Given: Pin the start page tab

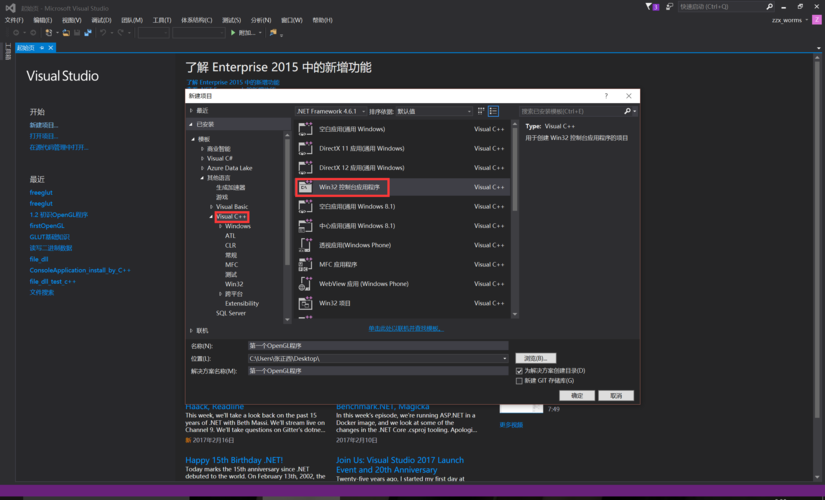Looking at the screenshot, I should pyautogui.click(x=42, y=48).
